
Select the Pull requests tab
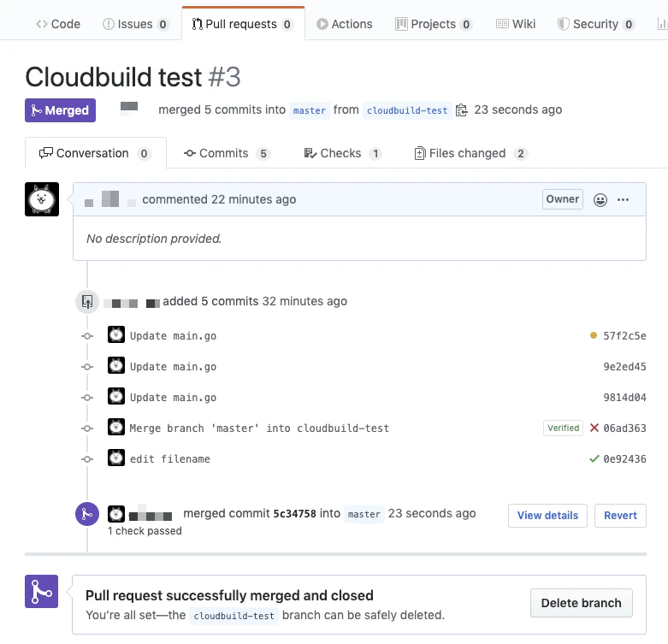pyautogui.click(x=243, y=24)
